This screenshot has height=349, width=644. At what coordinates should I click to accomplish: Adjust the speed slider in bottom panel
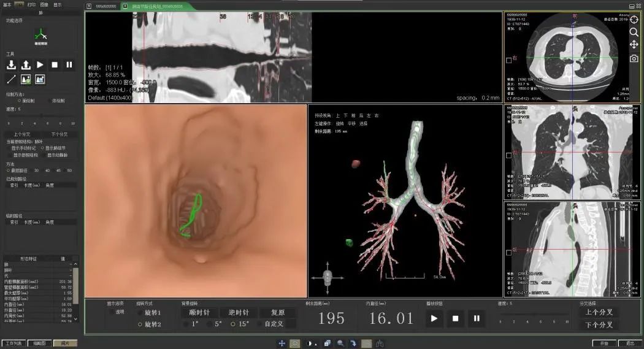(534, 315)
